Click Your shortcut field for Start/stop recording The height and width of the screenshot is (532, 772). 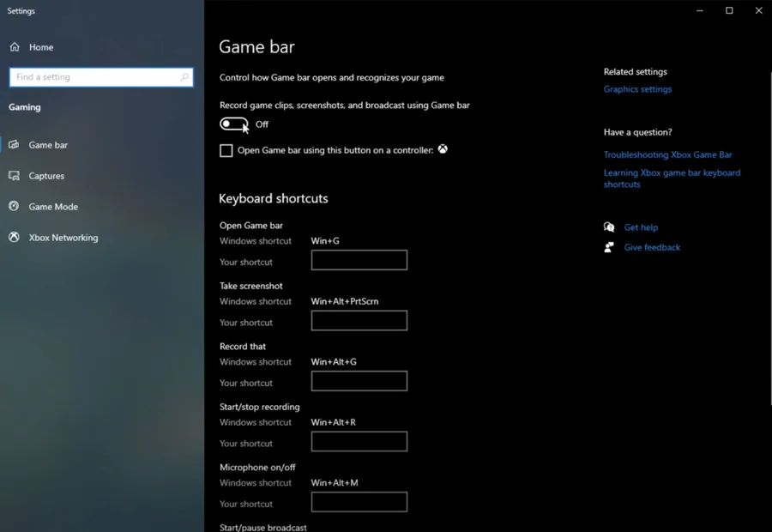(359, 441)
